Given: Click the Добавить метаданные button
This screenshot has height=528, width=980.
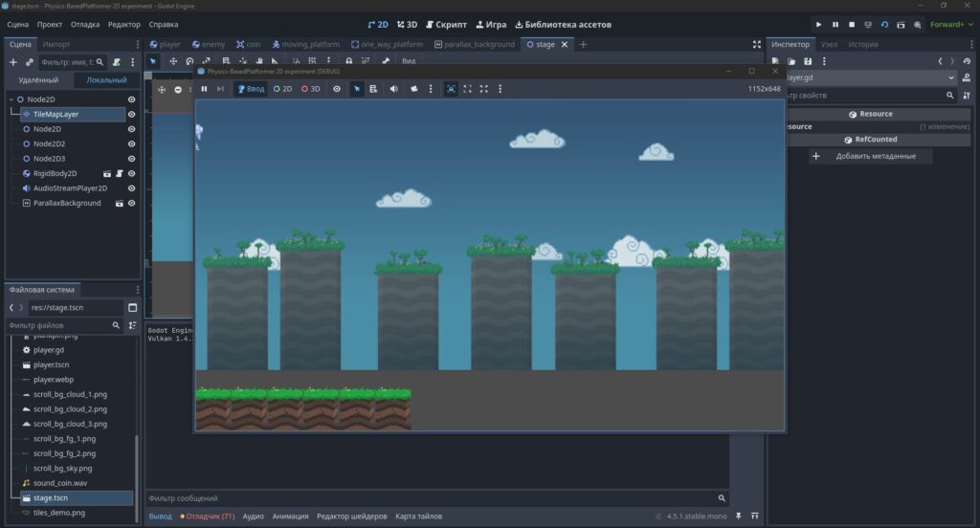Looking at the screenshot, I should (x=871, y=156).
